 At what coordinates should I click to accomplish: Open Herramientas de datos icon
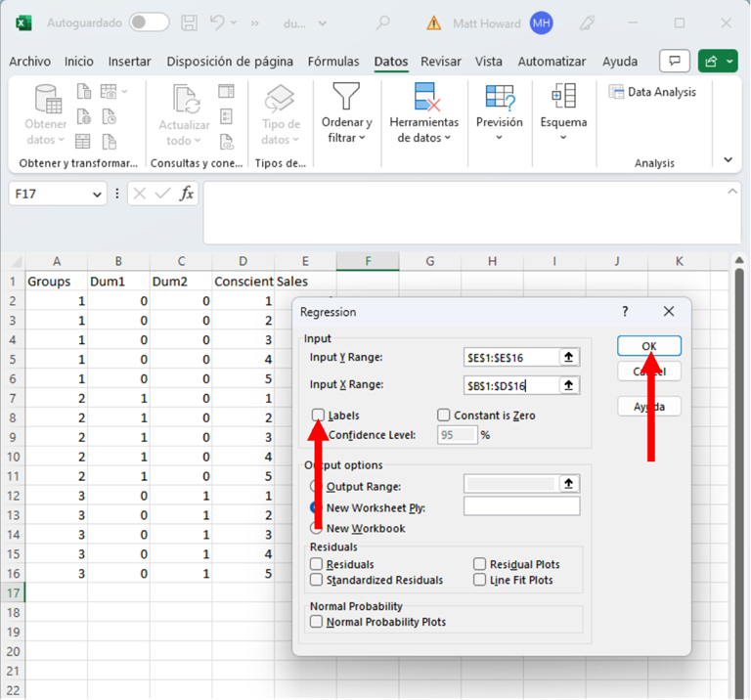click(424, 97)
